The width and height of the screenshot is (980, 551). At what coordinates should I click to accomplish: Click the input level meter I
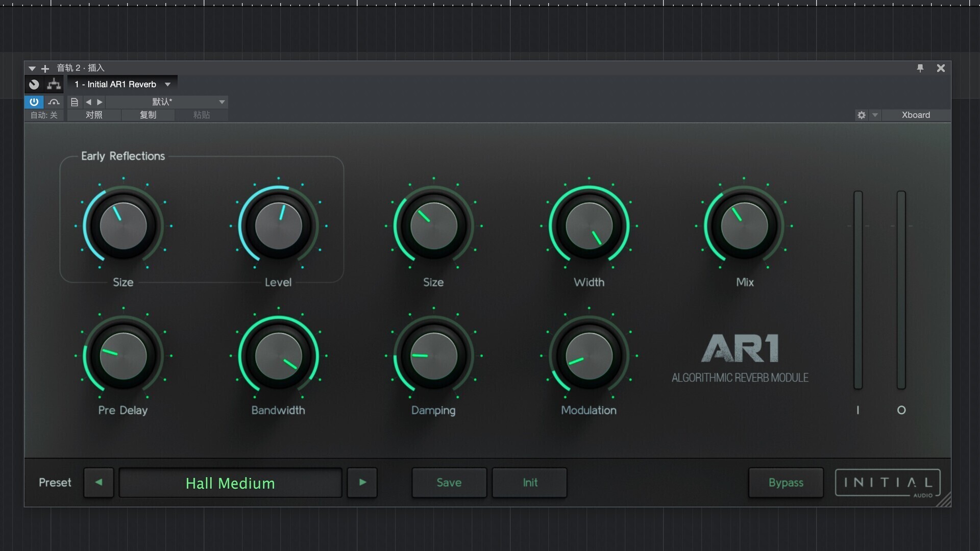coord(858,290)
